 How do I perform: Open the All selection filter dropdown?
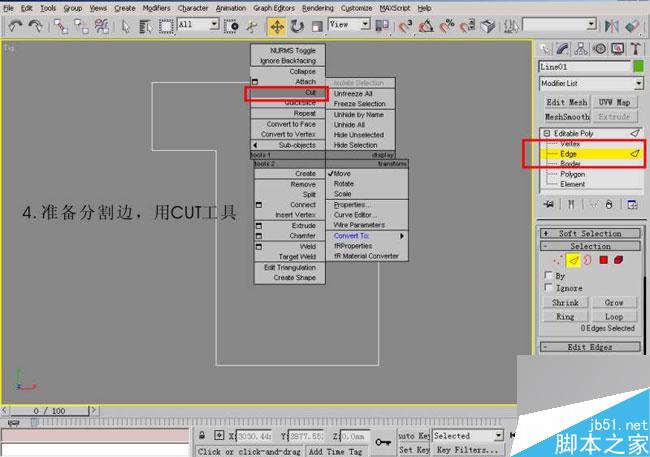(x=214, y=24)
